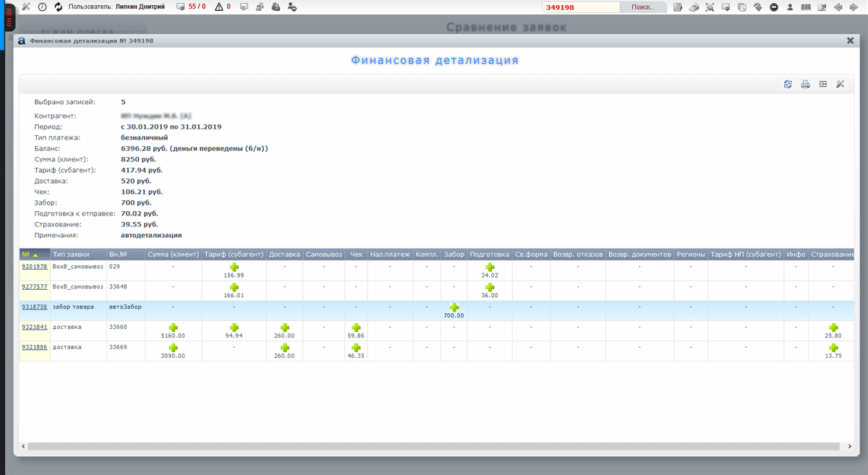Click the warning triangle alerts icon
The image size is (868, 475).
pos(219,7)
